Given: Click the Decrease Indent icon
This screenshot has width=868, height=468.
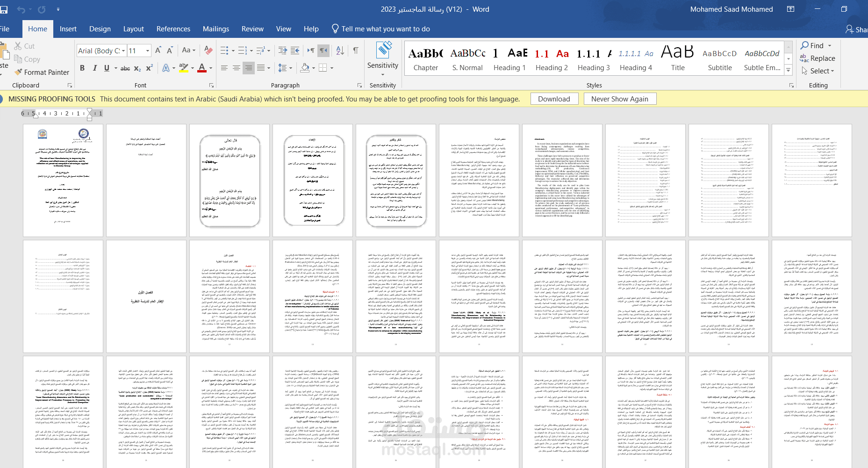Looking at the screenshot, I should (x=283, y=50).
